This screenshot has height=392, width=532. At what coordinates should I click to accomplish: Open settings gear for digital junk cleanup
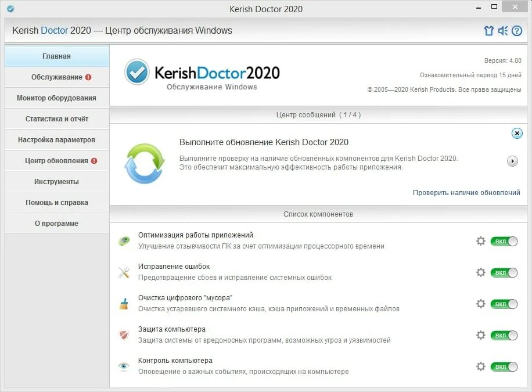tap(481, 303)
